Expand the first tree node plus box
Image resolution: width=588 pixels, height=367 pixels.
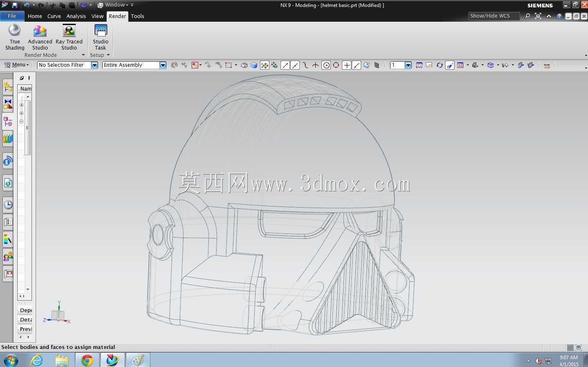click(21, 105)
